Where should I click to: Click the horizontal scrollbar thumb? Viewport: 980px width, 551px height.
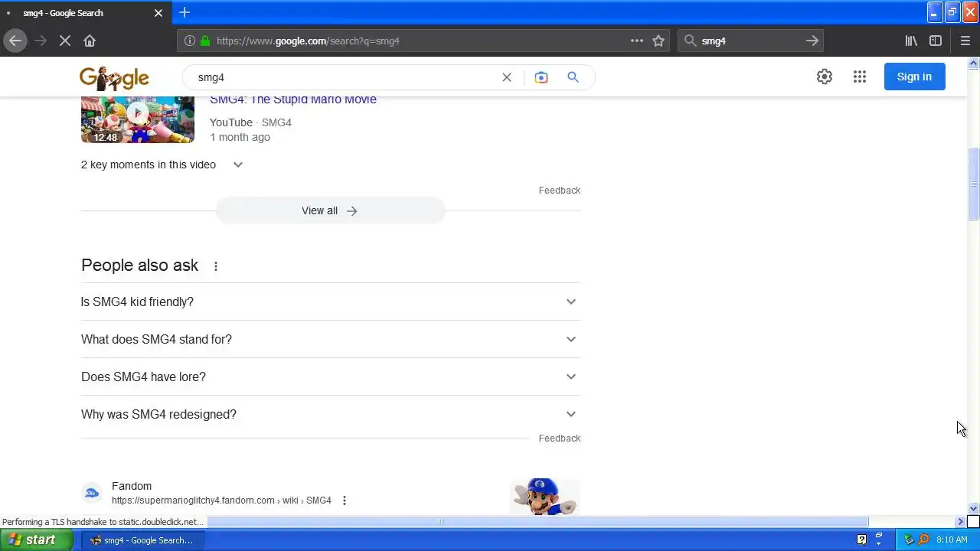click(x=537, y=521)
